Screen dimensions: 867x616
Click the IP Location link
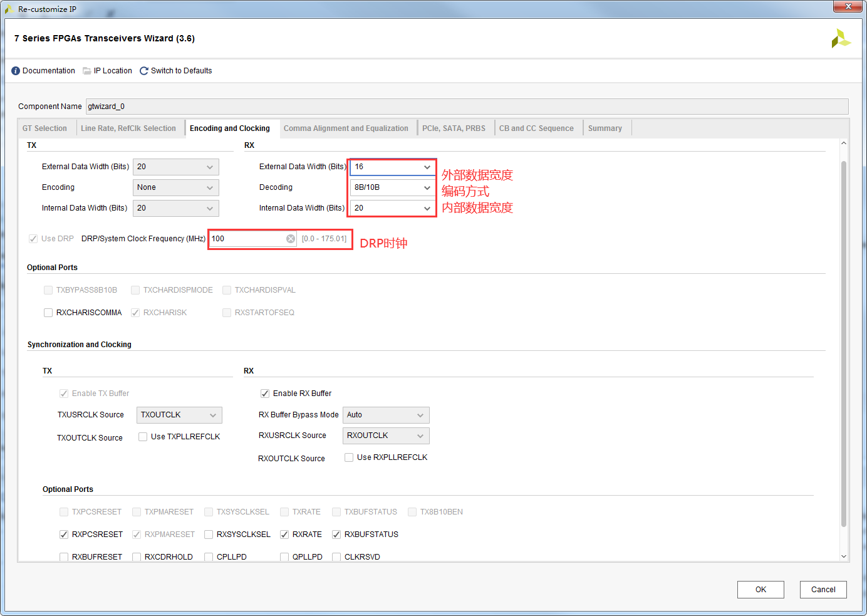[x=113, y=71]
